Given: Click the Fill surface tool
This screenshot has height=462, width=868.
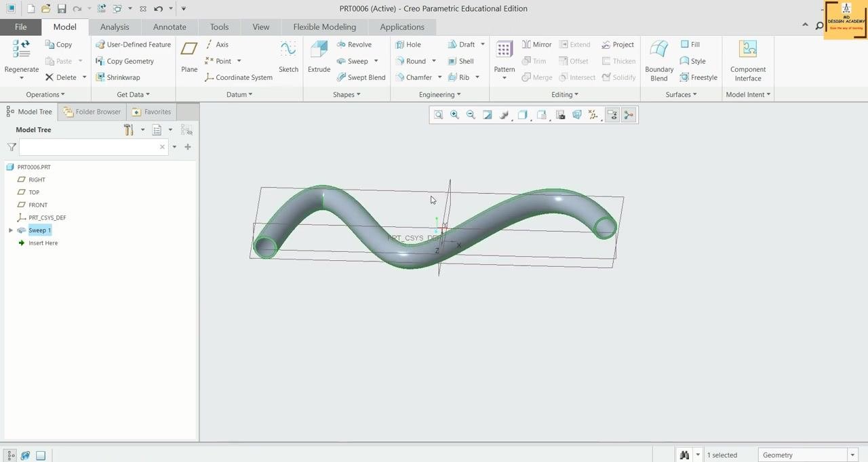Looking at the screenshot, I should 690,45.
